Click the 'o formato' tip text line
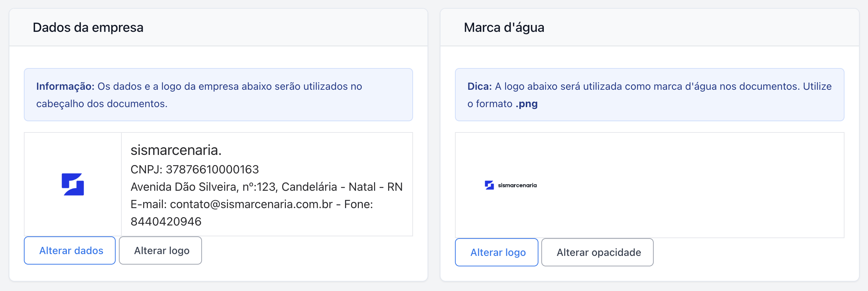Viewport: 868px width, 291px height. click(x=490, y=104)
